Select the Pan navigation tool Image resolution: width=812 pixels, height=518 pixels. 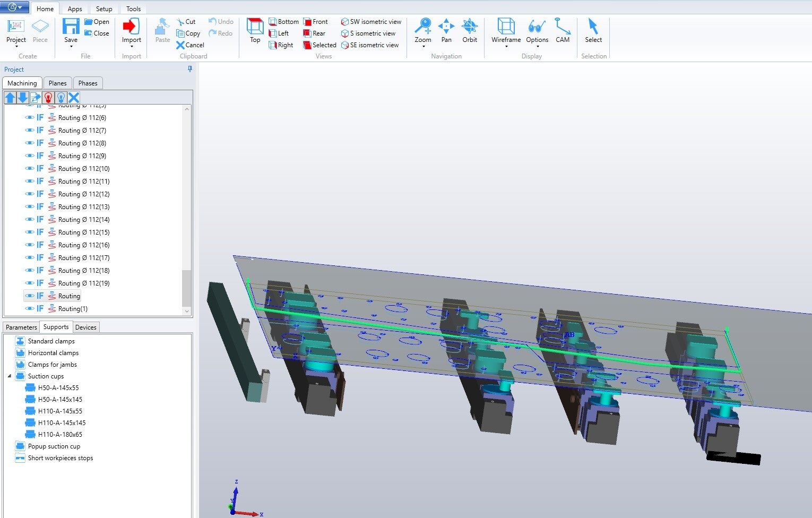pyautogui.click(x=446, y=30)
